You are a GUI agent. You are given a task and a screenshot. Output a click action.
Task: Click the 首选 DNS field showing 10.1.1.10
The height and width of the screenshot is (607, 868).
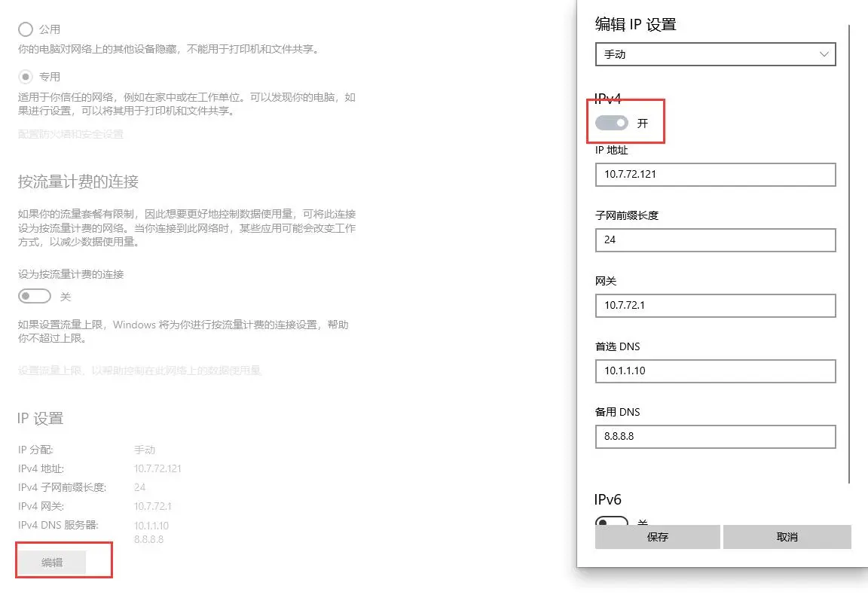click(714, 371)
